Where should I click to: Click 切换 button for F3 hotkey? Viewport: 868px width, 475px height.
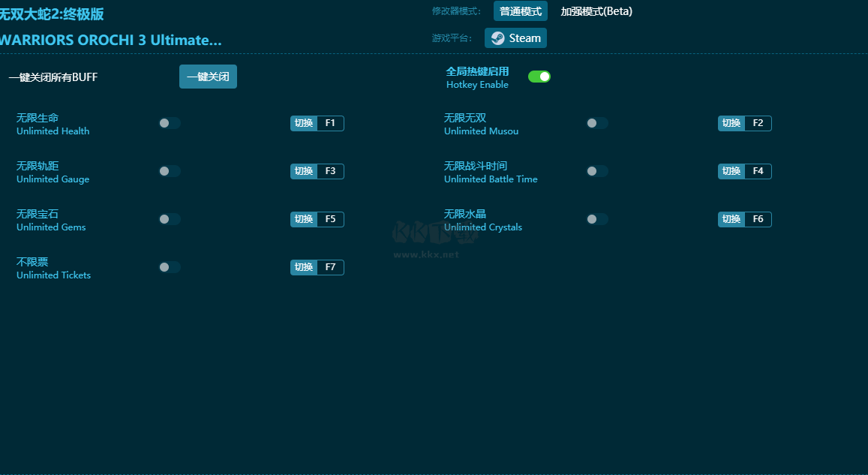304,171
